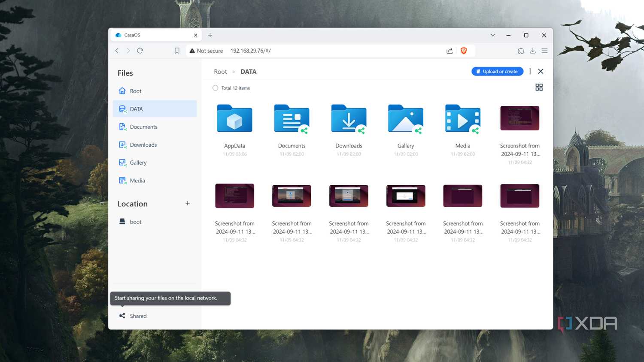
Task: Open the Documents folder in DATA
Action: point(292,118)
